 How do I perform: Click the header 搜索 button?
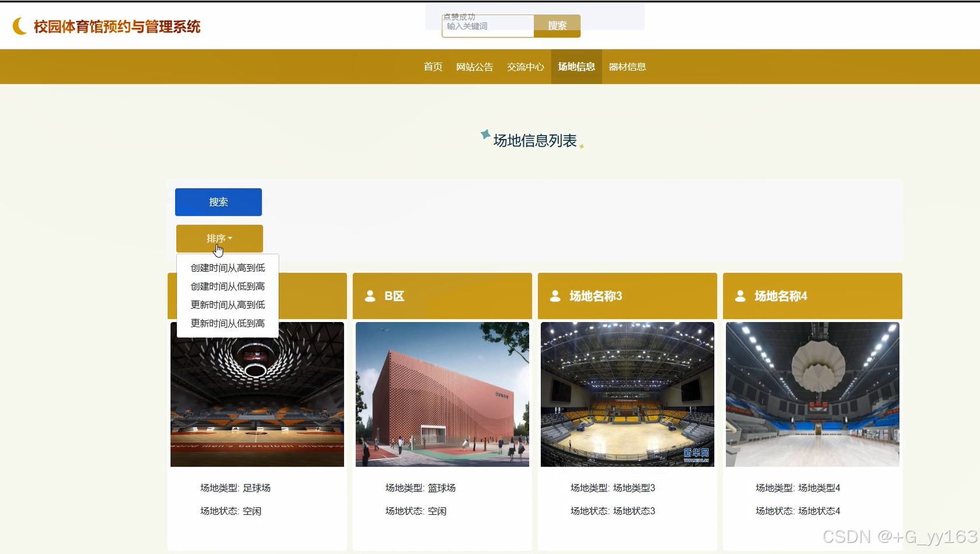click(x=557, y=26)
